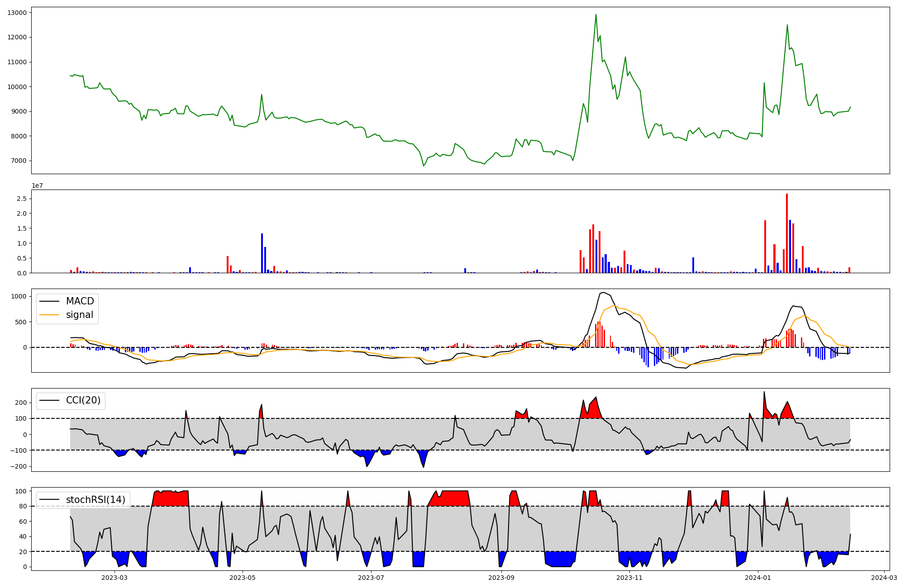This screenshot has height=588, width=905.
Task: Click the 2024-01 date tick label
Action: coord(758,578)
